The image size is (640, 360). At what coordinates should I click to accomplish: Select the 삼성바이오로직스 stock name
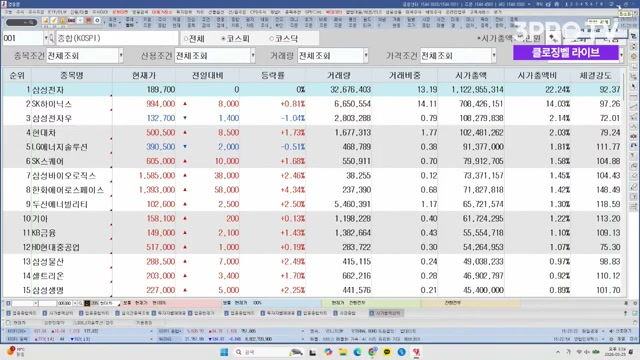click(64, 176)
